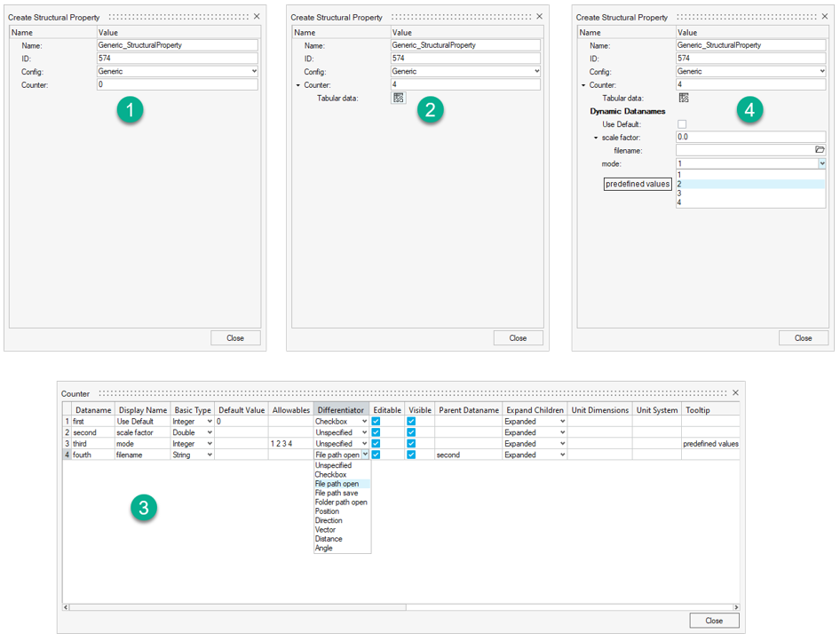Open the mode dropdown arrow
This screenshot has width=840, height=641.
point(821,163)
